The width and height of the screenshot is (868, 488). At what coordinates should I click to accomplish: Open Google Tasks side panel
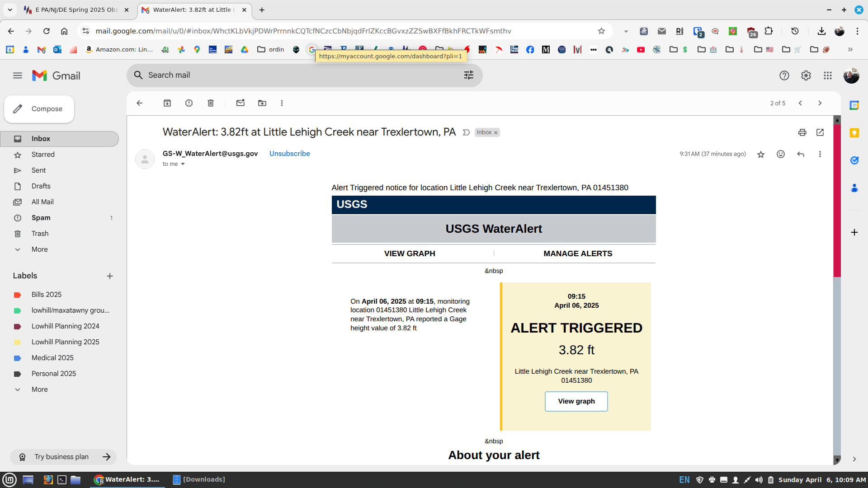854,160
